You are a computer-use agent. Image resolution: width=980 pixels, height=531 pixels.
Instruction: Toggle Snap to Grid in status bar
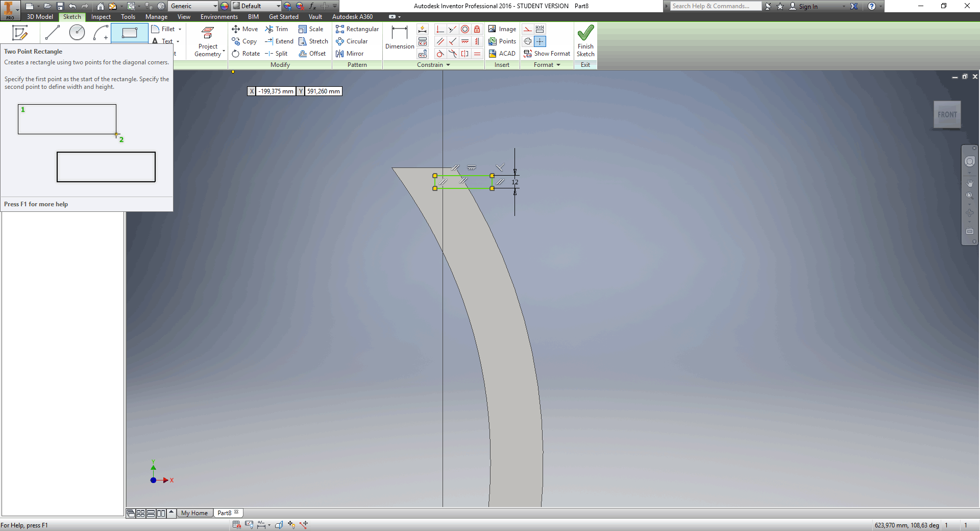(237, 524)
